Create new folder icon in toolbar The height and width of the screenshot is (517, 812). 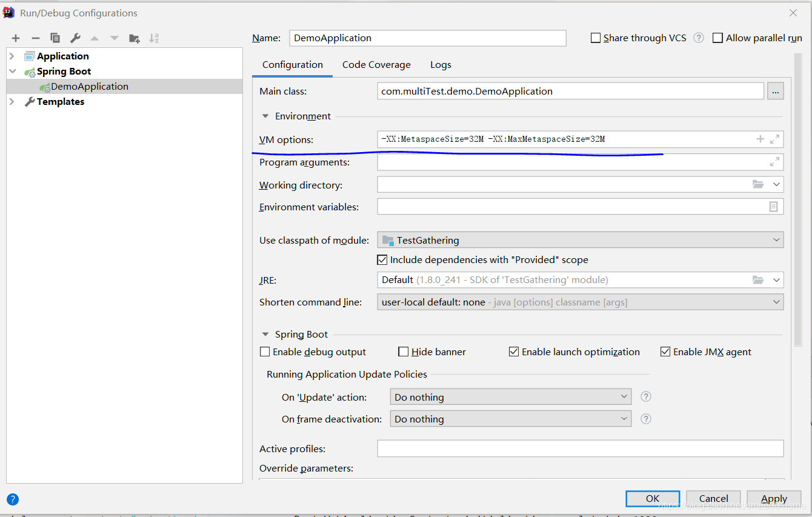135,38
